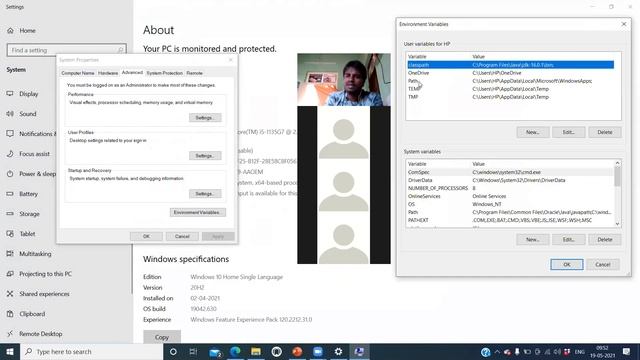Viewport: 640px width, 360px height.
Task: Switch to Computer Name tab
Action: point(78,73)
